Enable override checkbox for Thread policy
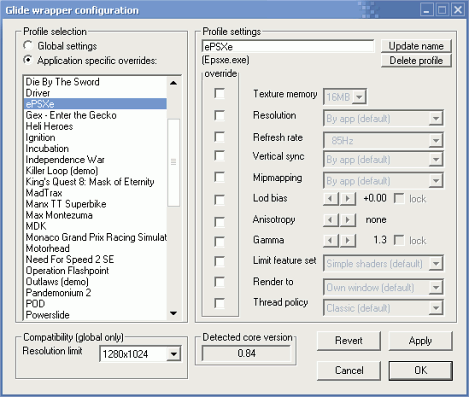Image resolution: width=469 pixels, height=397 pixels. pos(219,303)
